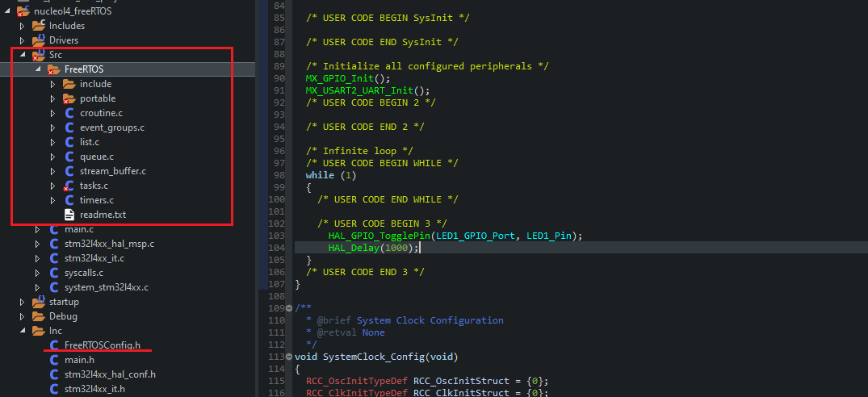Screen dimensions: 868x397
Task: Fold the comment block at line 109
Action: coord(291,308)
